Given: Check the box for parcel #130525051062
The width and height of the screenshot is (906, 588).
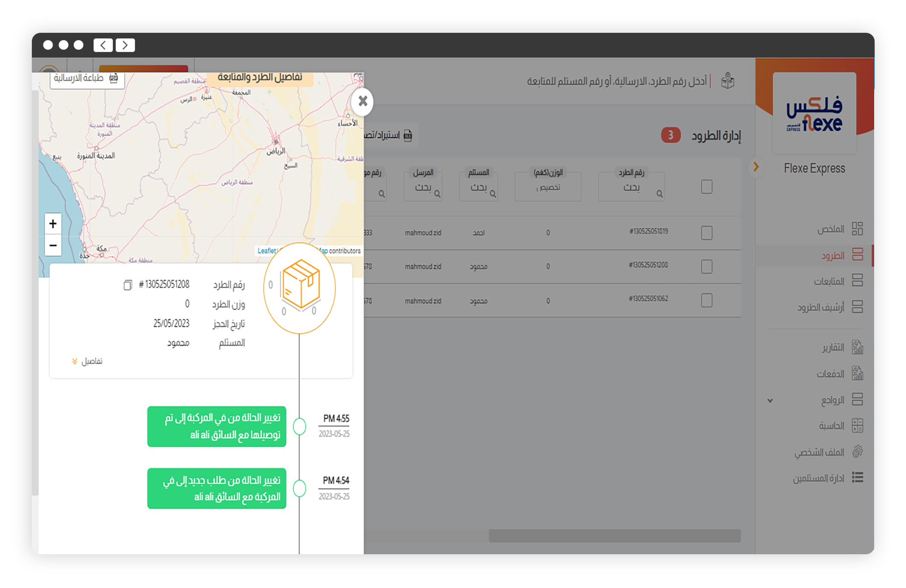Looking at the screenshot, I should (x=706, y=300).
